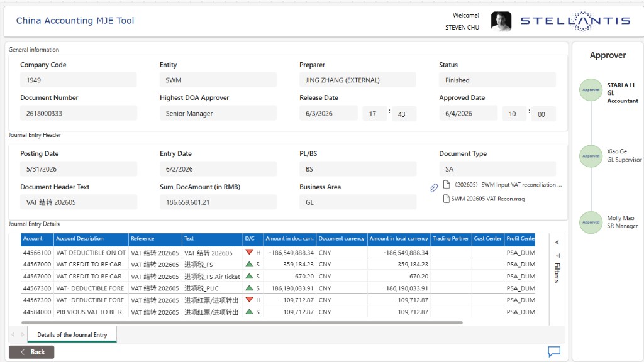The width and height of the screenshot is (644, 362).
Task: Click the Document Number field
Action: point(79,113)
